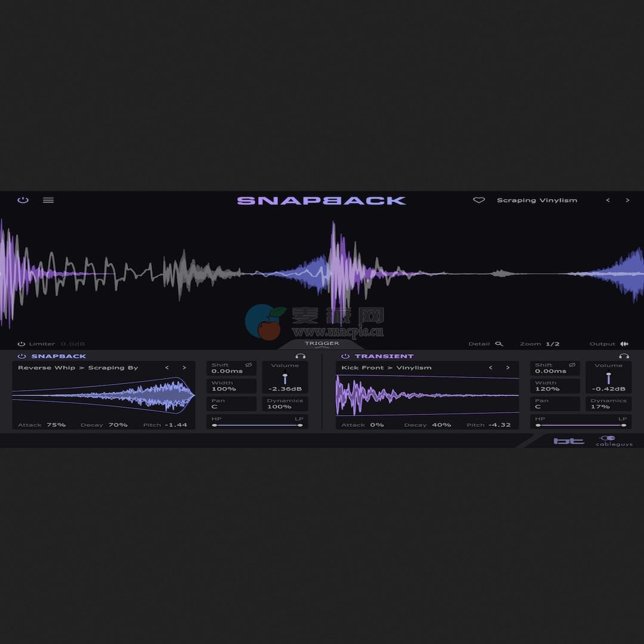Screen dimensions: 644x644
Task: Select previous Snapback sample arrow
Action: coord(167,368)
